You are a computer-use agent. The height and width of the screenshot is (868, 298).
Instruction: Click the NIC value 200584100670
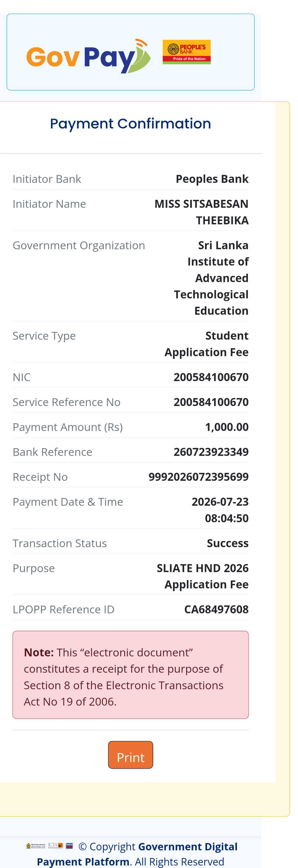click(211, 377)
